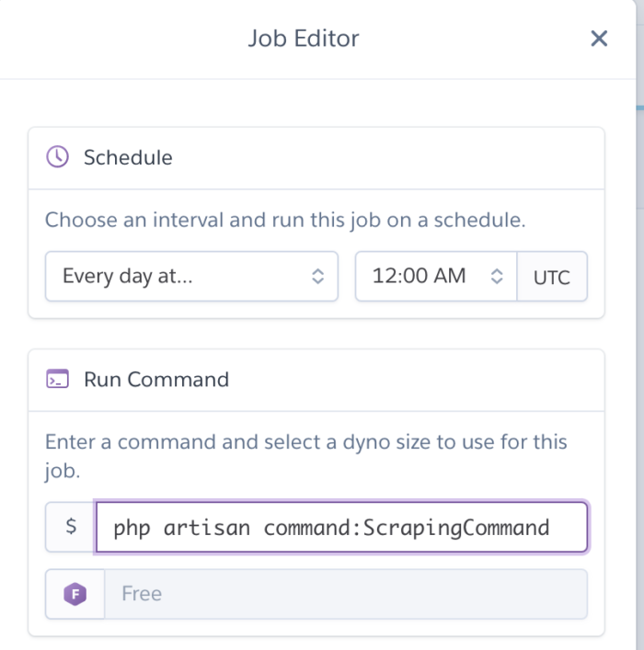
Task: Close the Job Editor panel
Action: (x=599, y=39)
